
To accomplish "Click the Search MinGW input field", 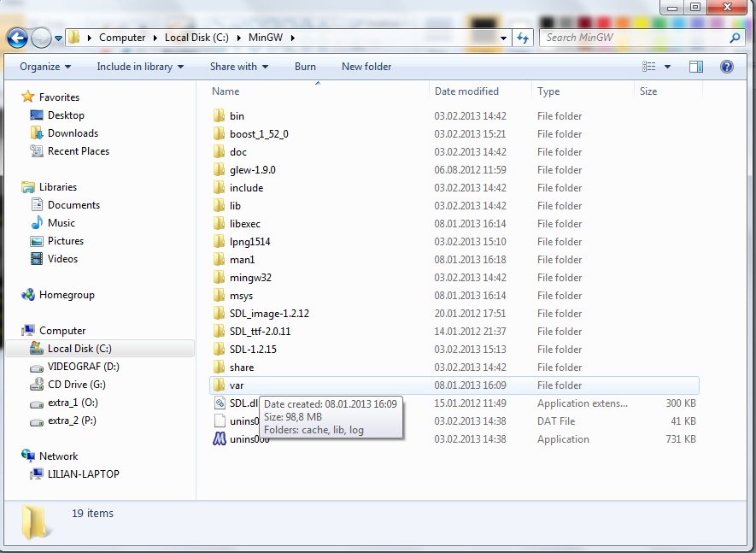I will 635,38.
